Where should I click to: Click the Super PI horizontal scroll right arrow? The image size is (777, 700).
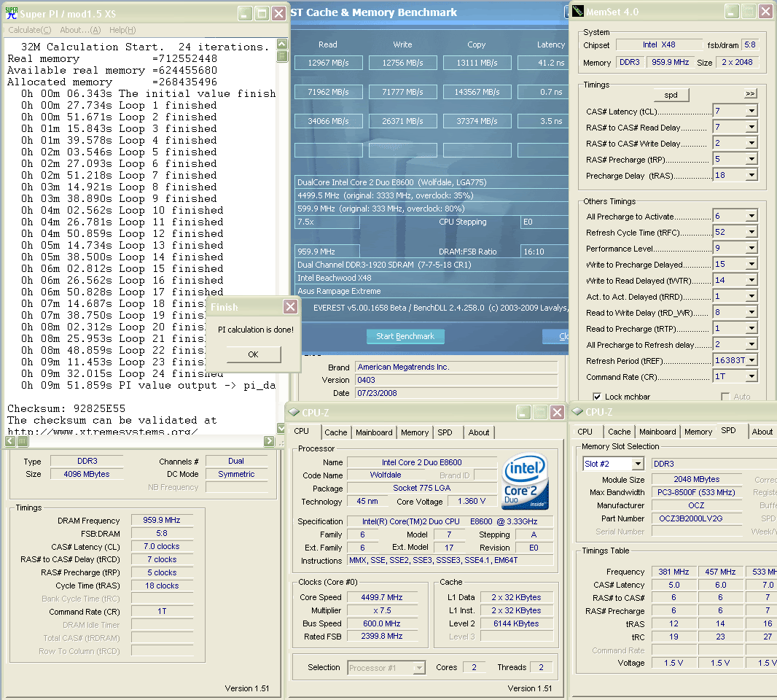269,440
